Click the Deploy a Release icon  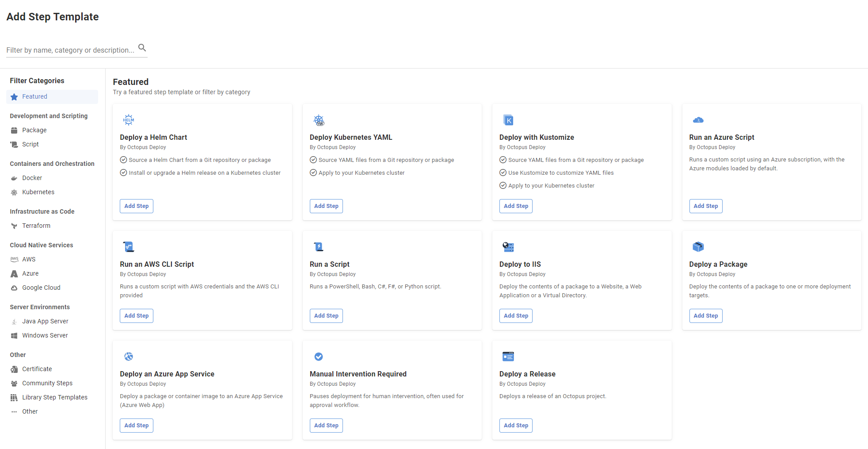point(508,357)
